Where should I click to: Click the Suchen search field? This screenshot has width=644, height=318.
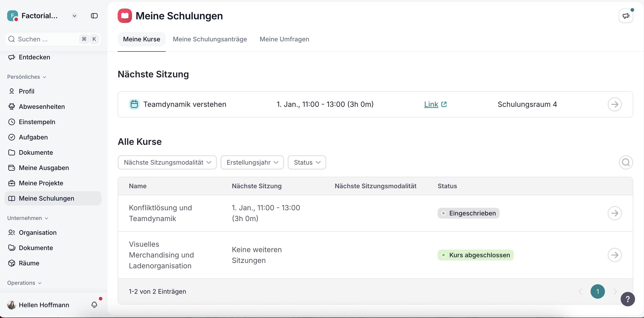click(x=48, y=39)
